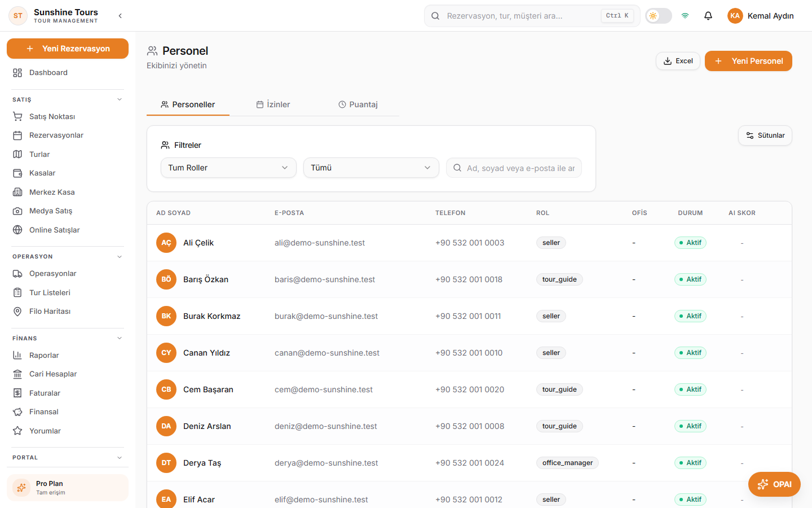
Task: Click the Tur Listeleri clipboard icon
Action: (x=17, y=292)
